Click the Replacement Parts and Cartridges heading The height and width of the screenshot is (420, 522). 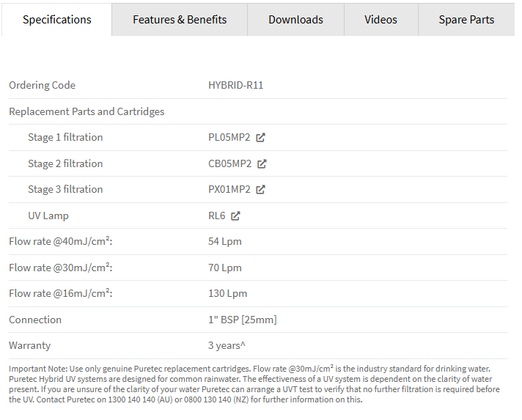87,111
